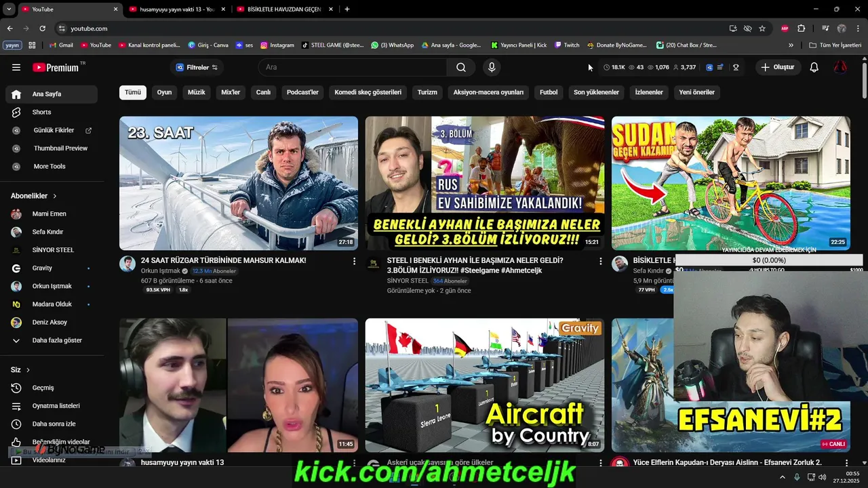
Task: Open Shorts in sidebar
Action: 52,112
